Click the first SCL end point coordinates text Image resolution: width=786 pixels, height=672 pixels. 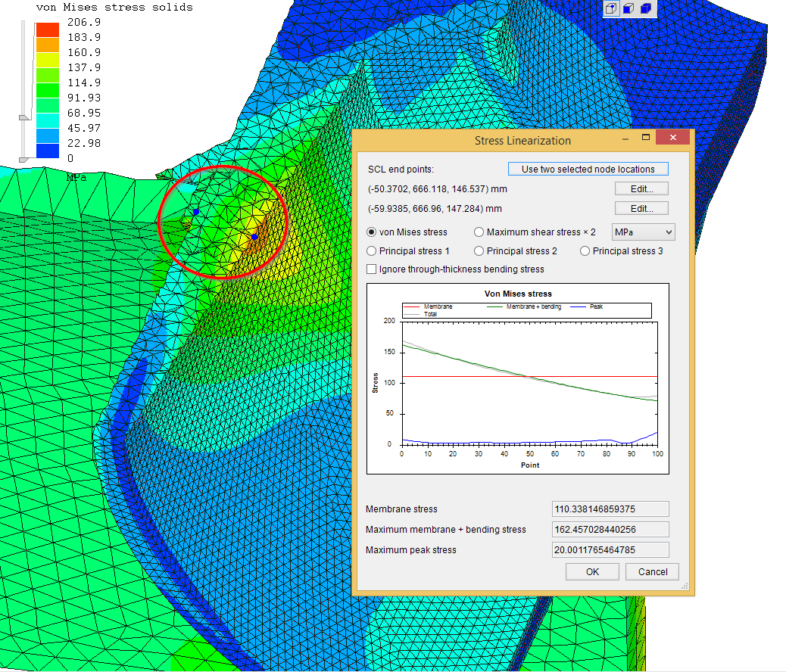pos(438,189)
